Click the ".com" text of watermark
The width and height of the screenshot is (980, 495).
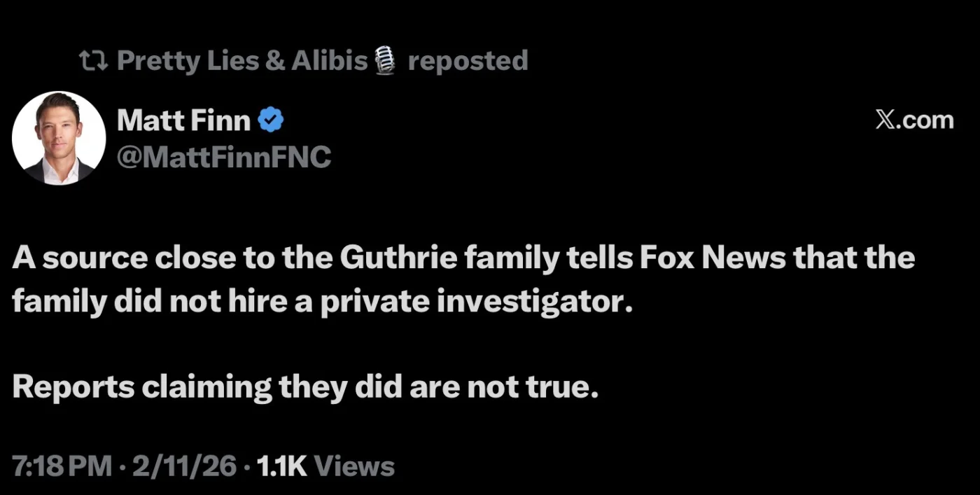[x=927, y=120]
